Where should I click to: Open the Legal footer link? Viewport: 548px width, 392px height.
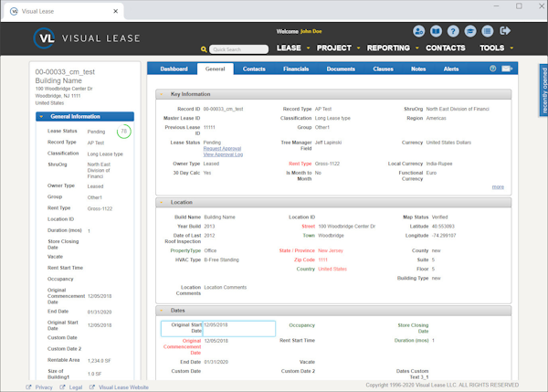76,387
